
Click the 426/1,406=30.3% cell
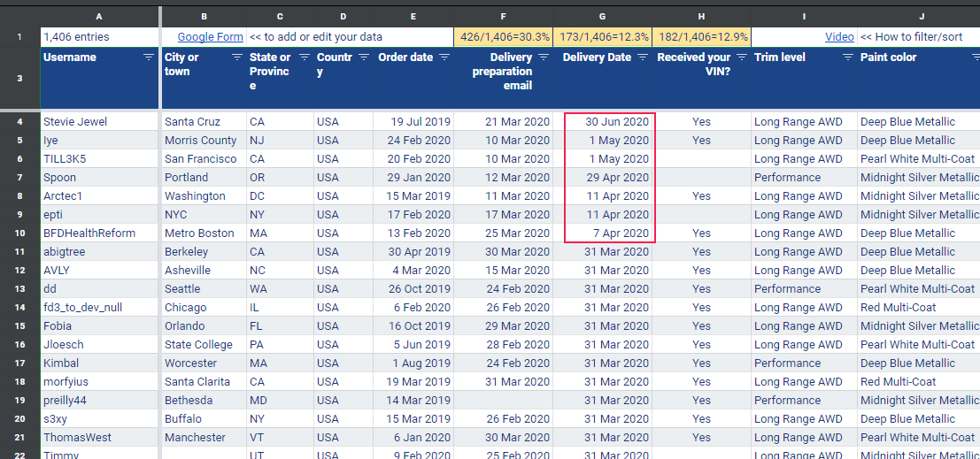[x=503, y=37]
